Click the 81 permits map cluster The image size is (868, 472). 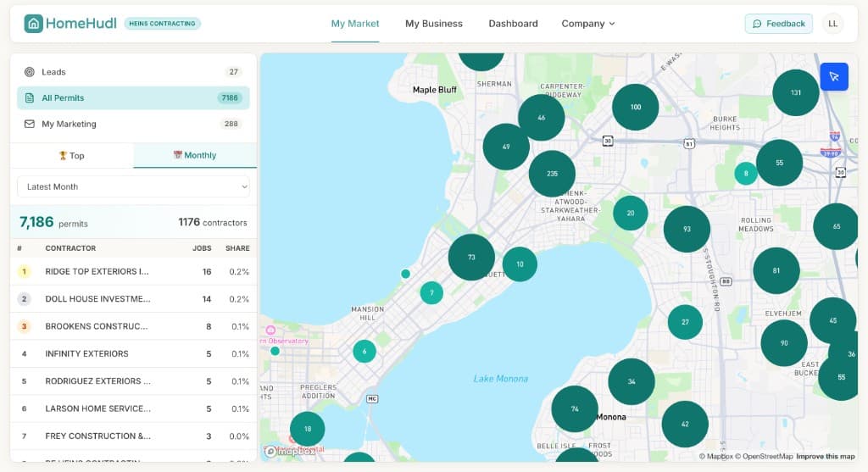776,270
